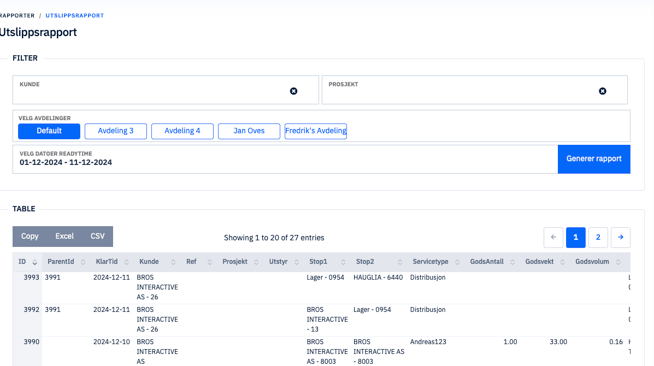Go to previous page arrow
Image resolution: width=654 pixels, height=366 pixels.
coord(553,237)
